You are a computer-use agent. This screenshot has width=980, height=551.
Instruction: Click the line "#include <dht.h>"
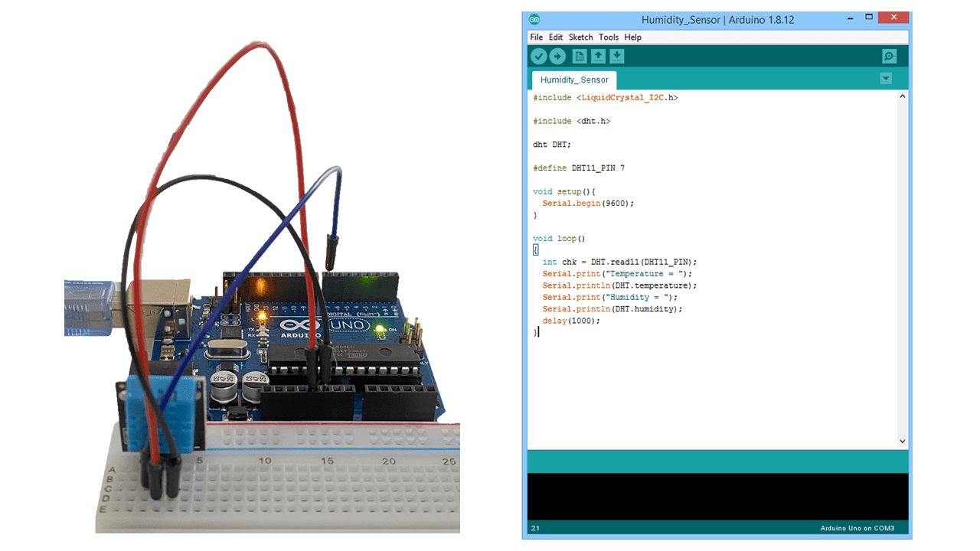pyautogui.click(x=572, y=121)
